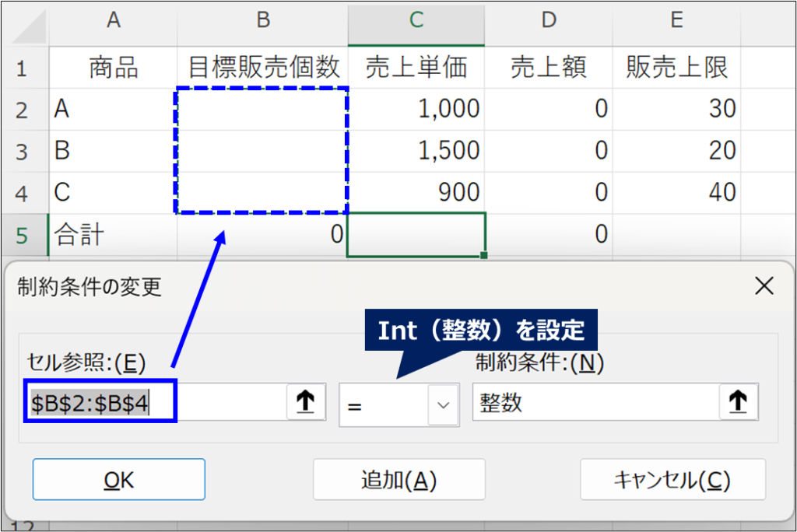Click the cell reference collapse arrow icon
The image size is (797, 532).
306,402
